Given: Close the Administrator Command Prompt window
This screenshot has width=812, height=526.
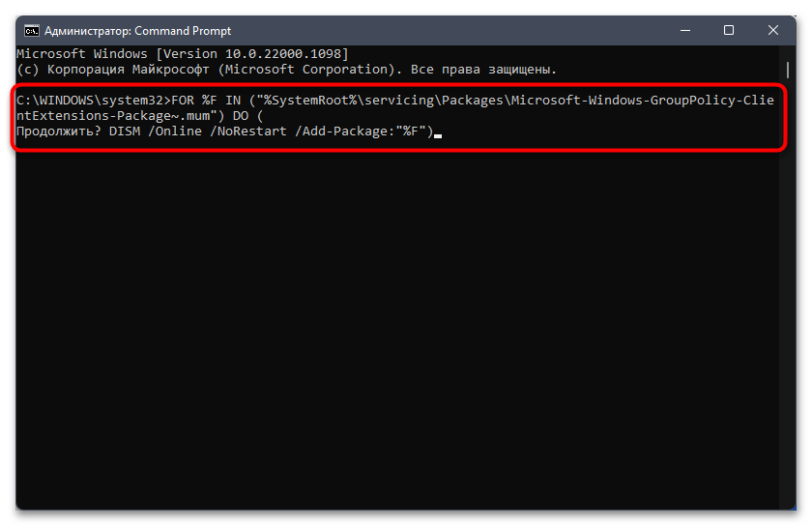Looking at the screenshot, I should pyautogui.click(x=772, y=31).
